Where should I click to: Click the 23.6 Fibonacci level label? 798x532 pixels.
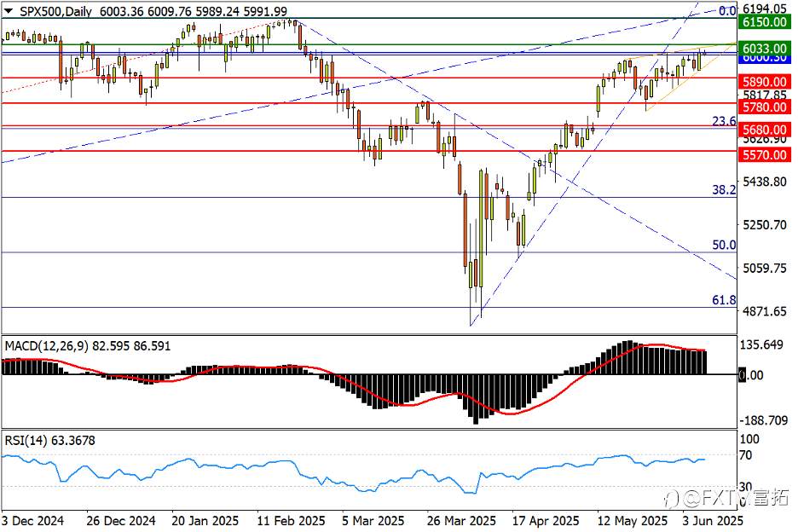click(724, 121)
